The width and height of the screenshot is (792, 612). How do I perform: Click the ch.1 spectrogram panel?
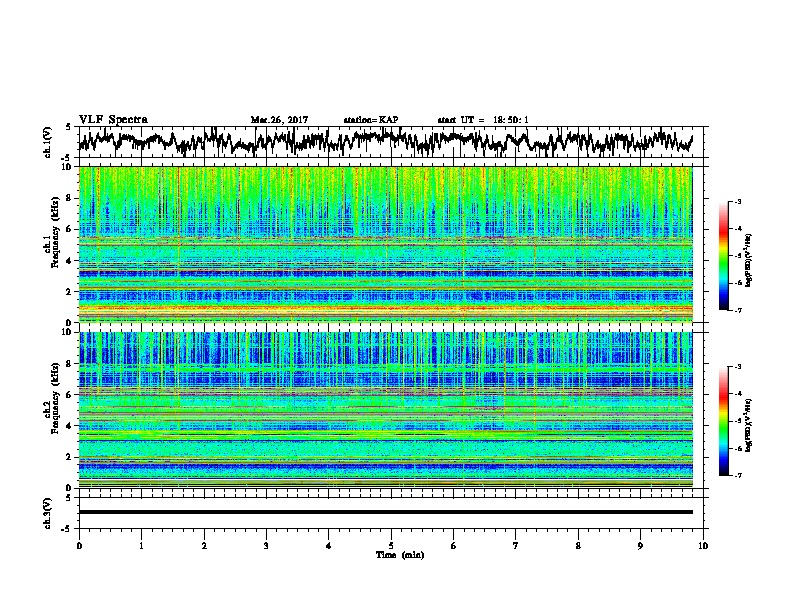coord(385,244)
